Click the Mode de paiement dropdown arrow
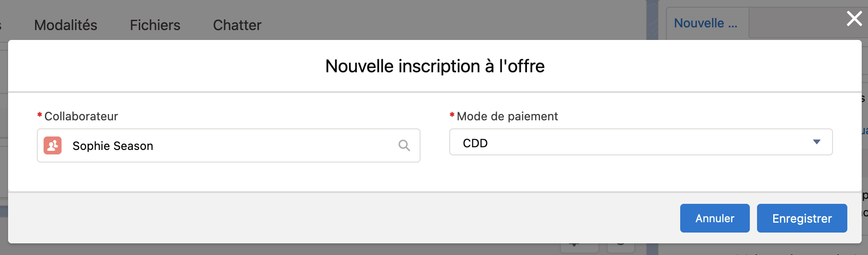The image size is (868, 255). (x=816, y=142)
